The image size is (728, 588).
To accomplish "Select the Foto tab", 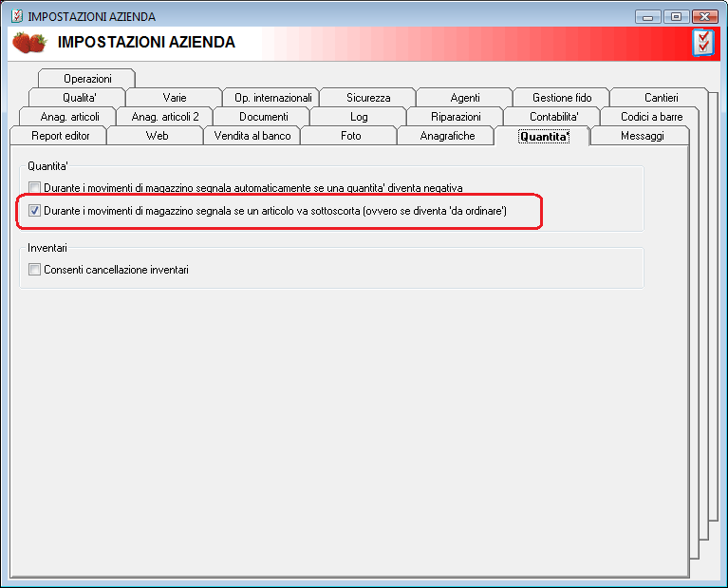I will coord(350,136).
